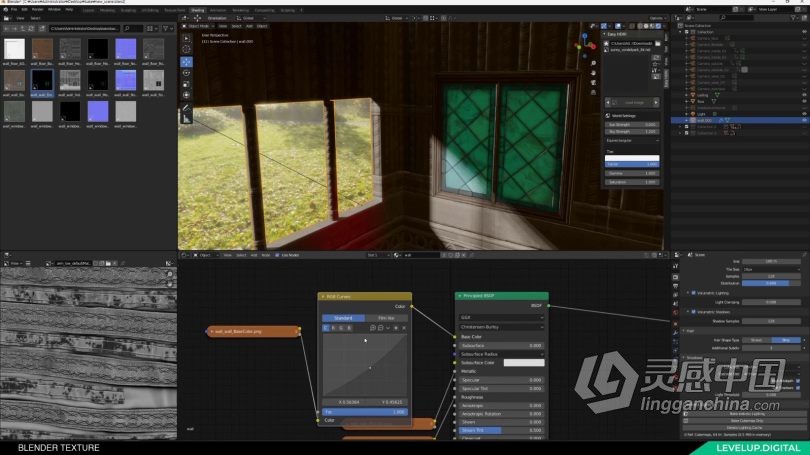Select the Cursor tool in viewport toolbar
The height and width of the screenshot is (455, 810).
coord(186,50)
